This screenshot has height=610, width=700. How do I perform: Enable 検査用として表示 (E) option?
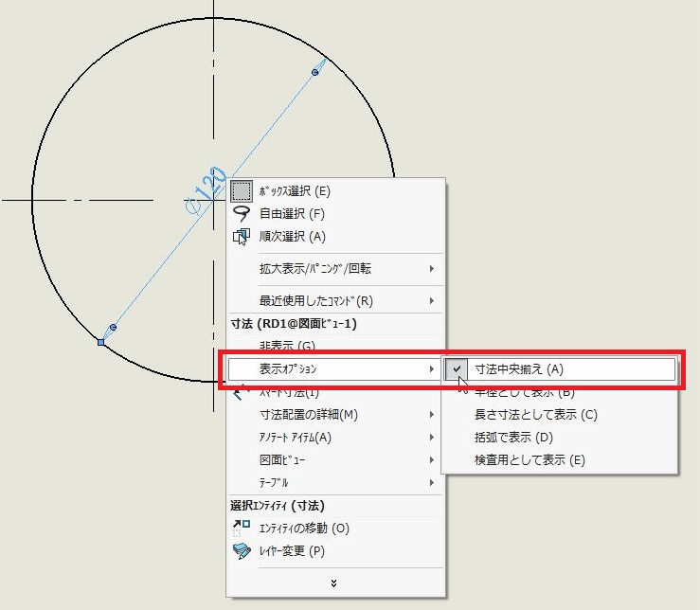[529, 460]
